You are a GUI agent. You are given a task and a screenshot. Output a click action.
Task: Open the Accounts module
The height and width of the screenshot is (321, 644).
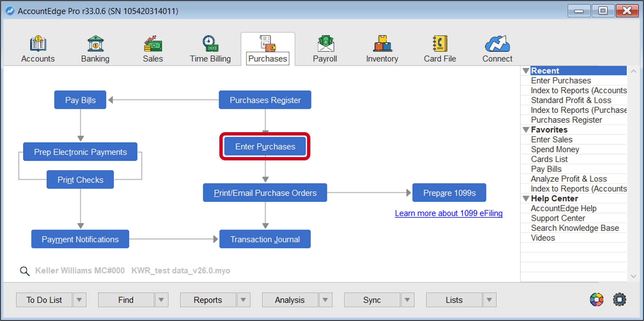[38, 49]
